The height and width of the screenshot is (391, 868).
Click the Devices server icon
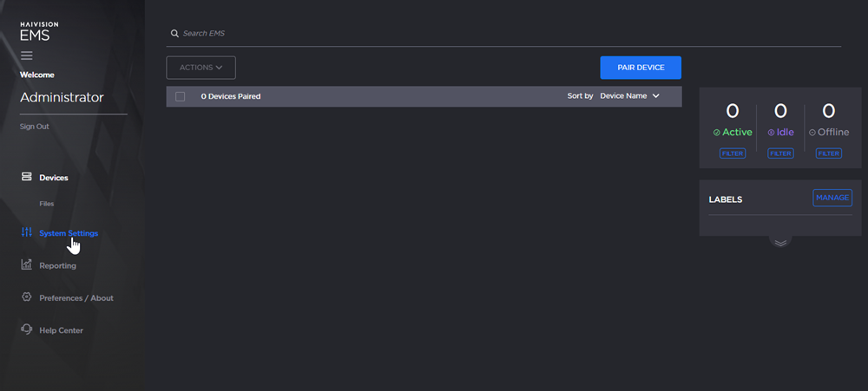point(26,178)
